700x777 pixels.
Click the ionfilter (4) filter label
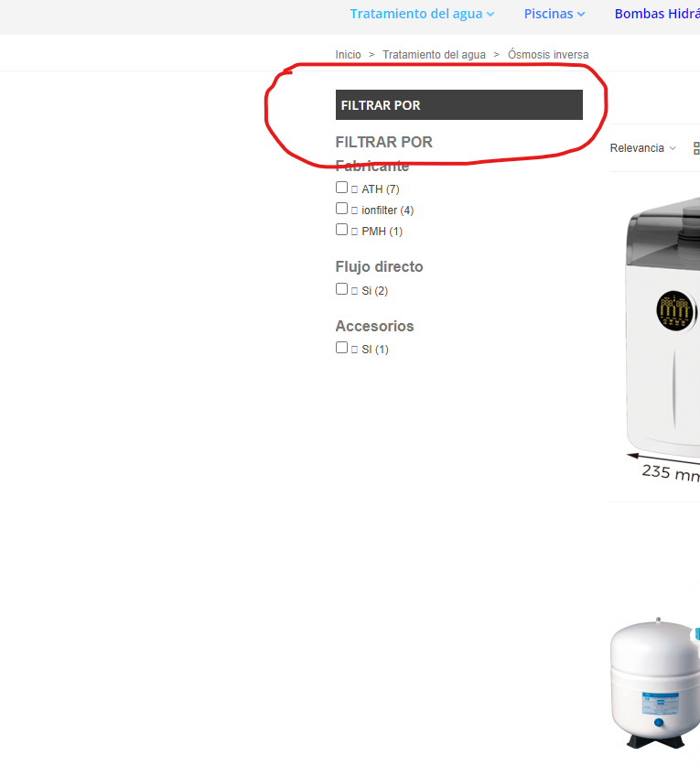(x=387, y=210)
